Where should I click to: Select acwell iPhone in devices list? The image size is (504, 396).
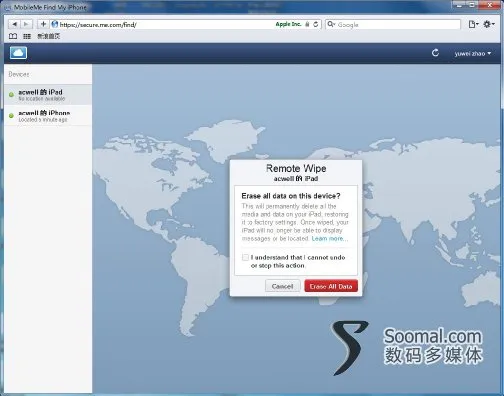click(48, 116)
